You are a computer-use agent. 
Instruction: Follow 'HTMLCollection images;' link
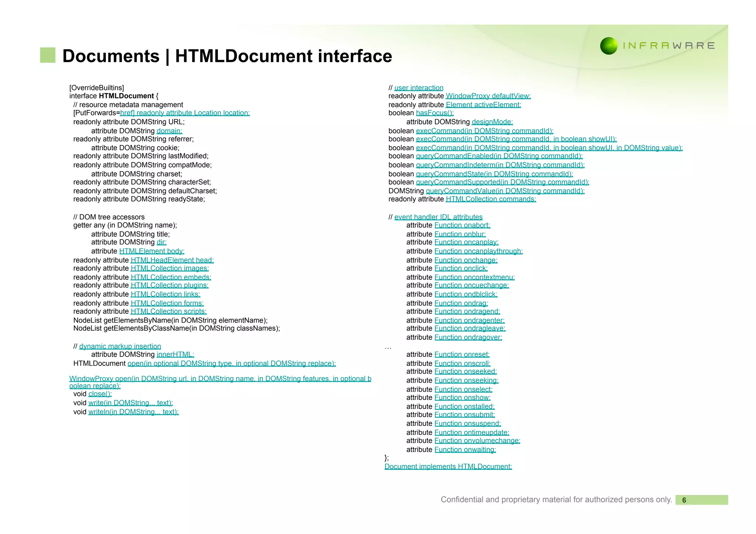tap(170, 268)
